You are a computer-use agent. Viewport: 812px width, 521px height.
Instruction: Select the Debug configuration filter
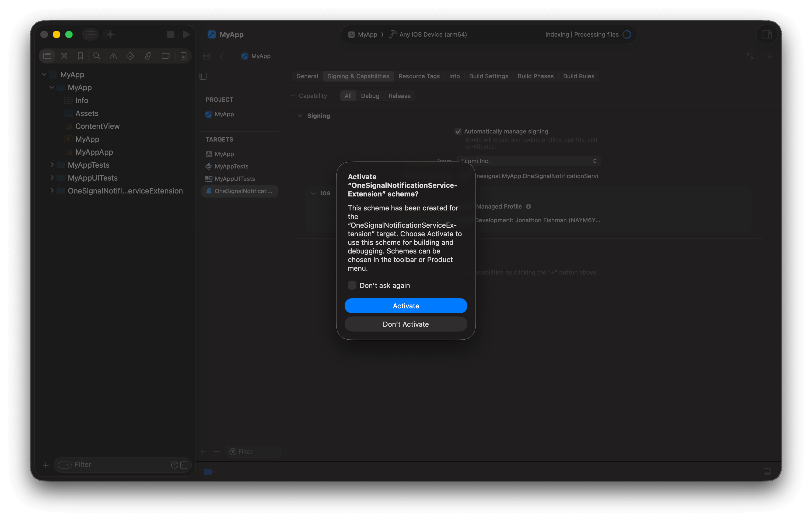pos(370,96)
